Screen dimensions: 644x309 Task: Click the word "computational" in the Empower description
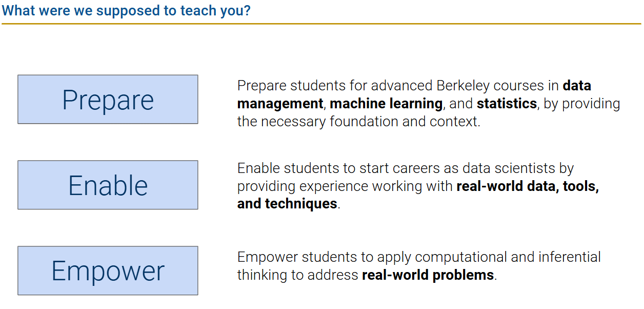[461, 257]
